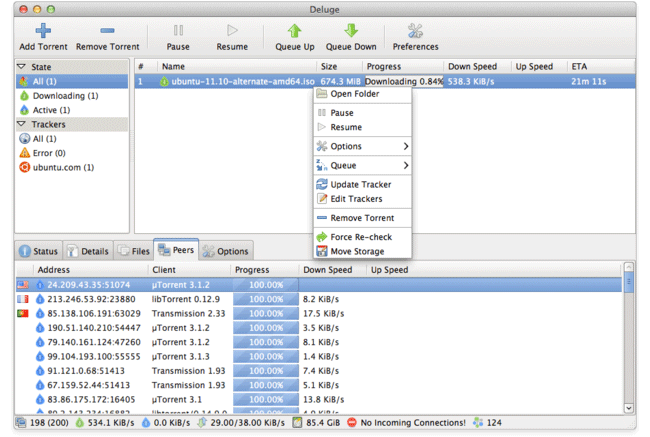Click the French flag icon beside 213.246.53.92
Image resolution: width=650 pixels, height=437 pixels.
point(23,299)
